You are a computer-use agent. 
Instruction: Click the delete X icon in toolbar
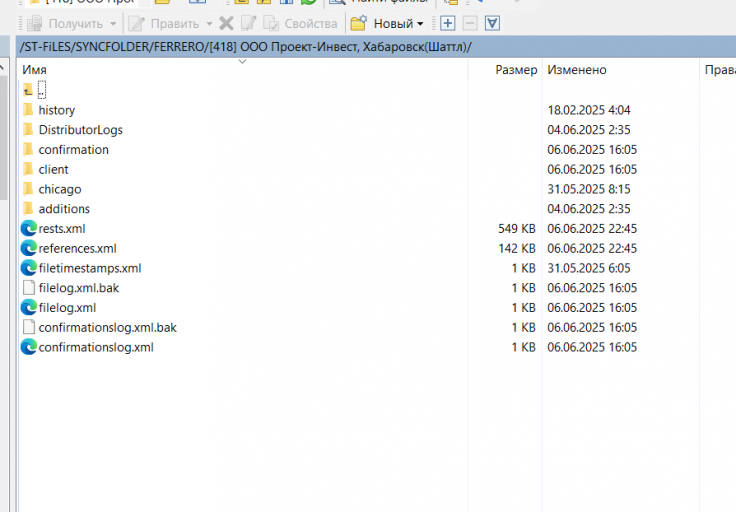tap(226, 23)
